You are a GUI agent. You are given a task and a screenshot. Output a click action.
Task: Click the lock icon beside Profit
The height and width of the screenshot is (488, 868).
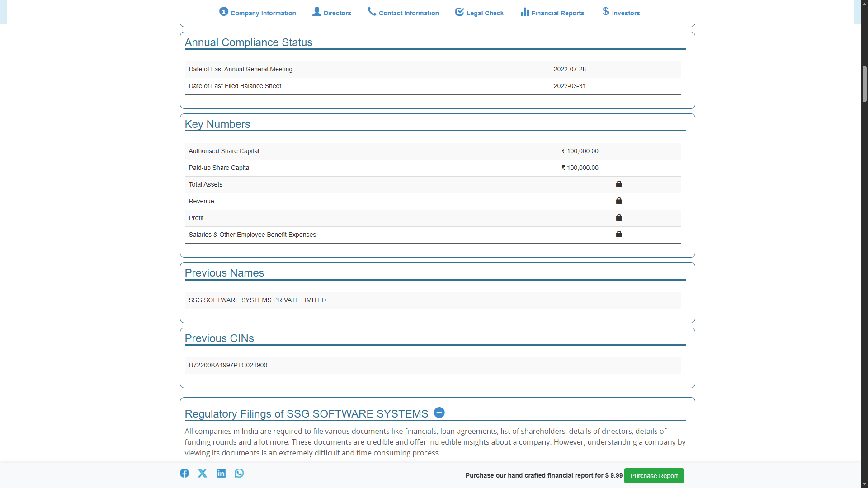point(619,217)
